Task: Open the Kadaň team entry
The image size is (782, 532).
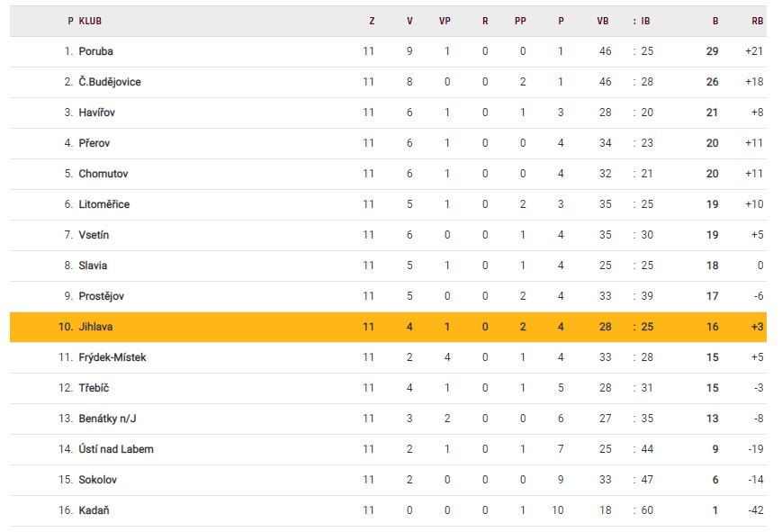Action: pyautogui.click(x=94, y=510)
